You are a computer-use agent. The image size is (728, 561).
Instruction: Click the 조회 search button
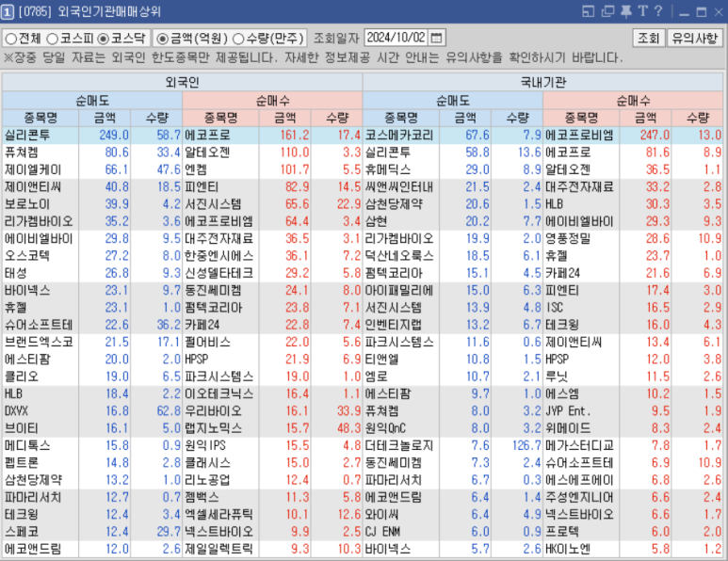click(x=649, y=38)
